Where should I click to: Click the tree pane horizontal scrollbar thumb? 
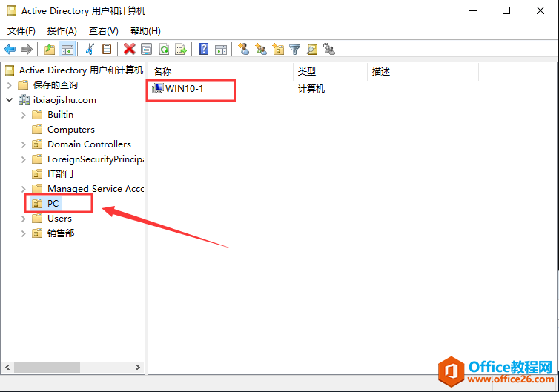(47, 367)
